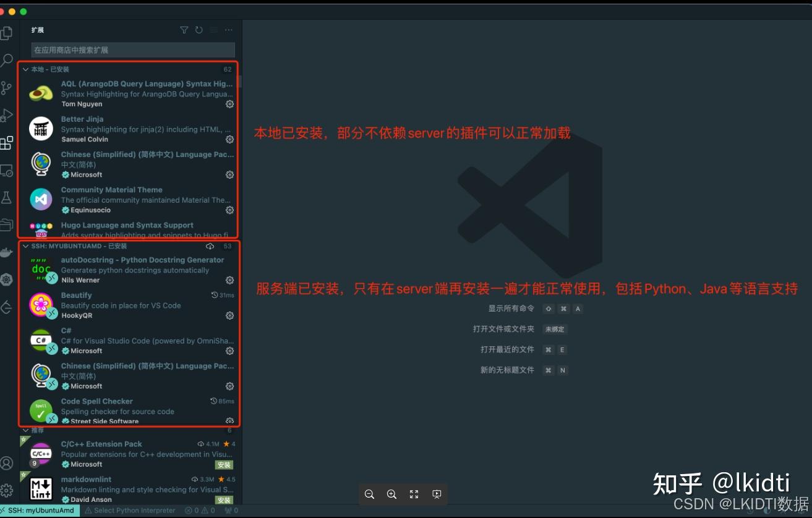Install the markdownlint extension

tap(224, 499)
